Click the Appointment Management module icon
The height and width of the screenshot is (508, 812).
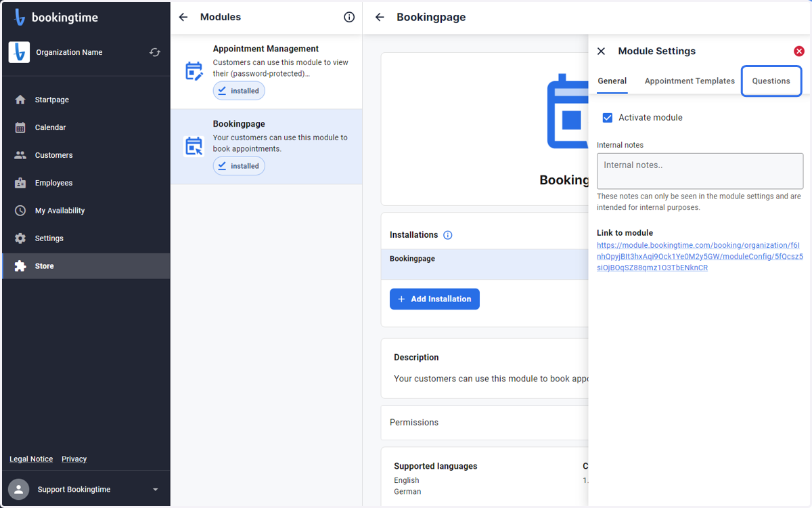coord(194,71)
